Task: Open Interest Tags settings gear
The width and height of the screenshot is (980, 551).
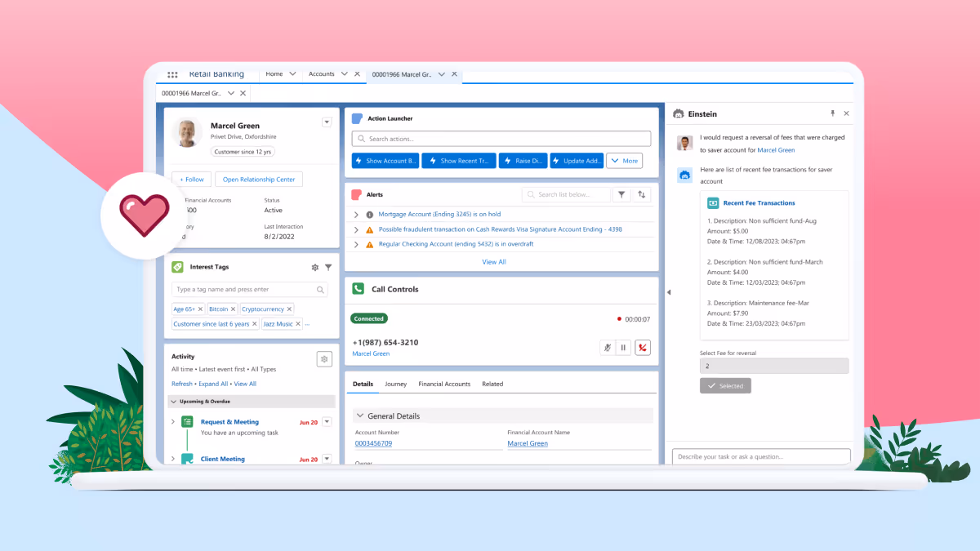Action: tap(315, 267)
